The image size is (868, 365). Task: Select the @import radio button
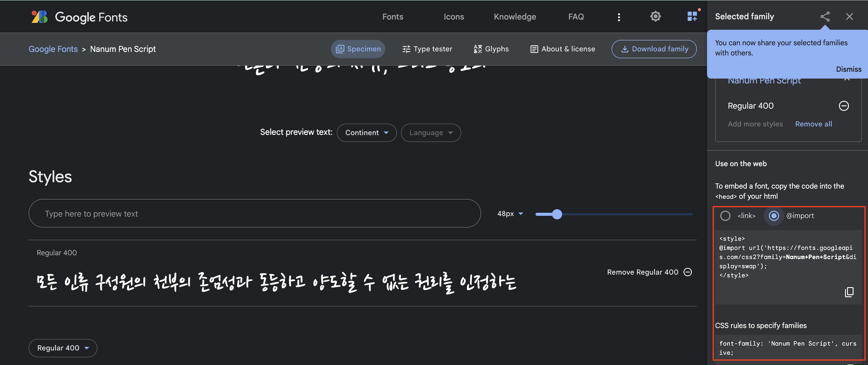(774, 216)
